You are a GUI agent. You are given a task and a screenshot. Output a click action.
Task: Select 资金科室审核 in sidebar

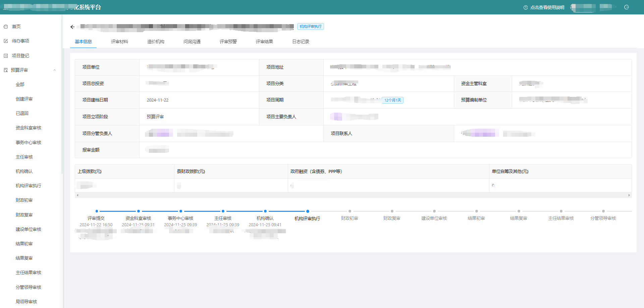(x=29, y=128)
